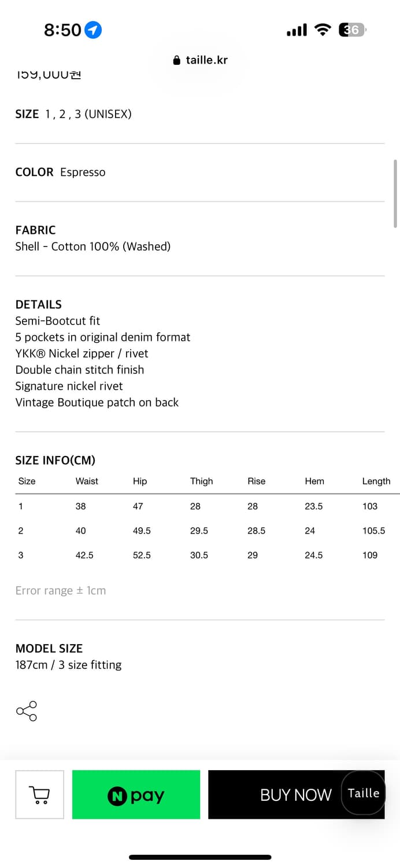
Task: Tap the Waist column header
Action: click(87, 481)
